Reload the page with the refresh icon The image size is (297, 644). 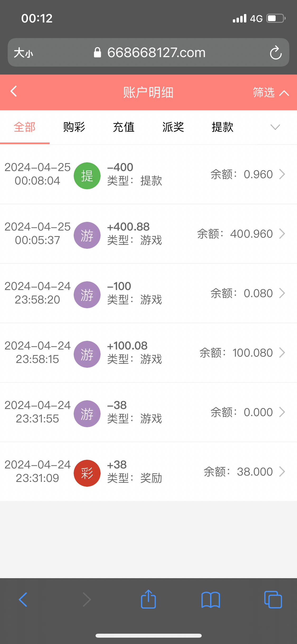click(x=276, y=53)
